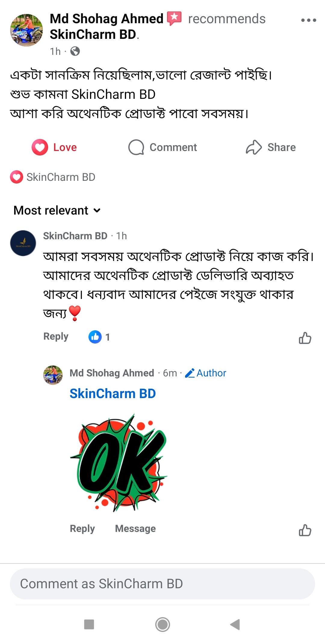
Task: Like SkinCharm BD's comment with thumbs-up
Action: point(305,338)
